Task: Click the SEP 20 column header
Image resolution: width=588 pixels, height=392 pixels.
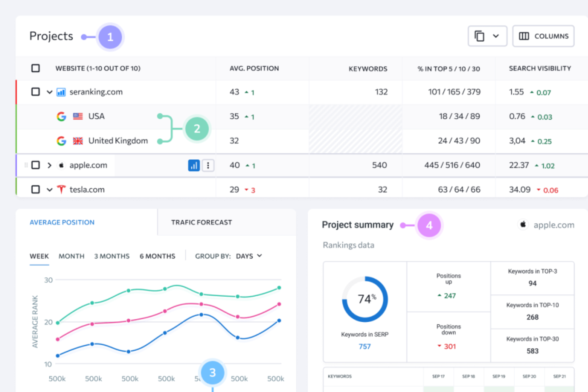Action: click(x=529, y=377)
